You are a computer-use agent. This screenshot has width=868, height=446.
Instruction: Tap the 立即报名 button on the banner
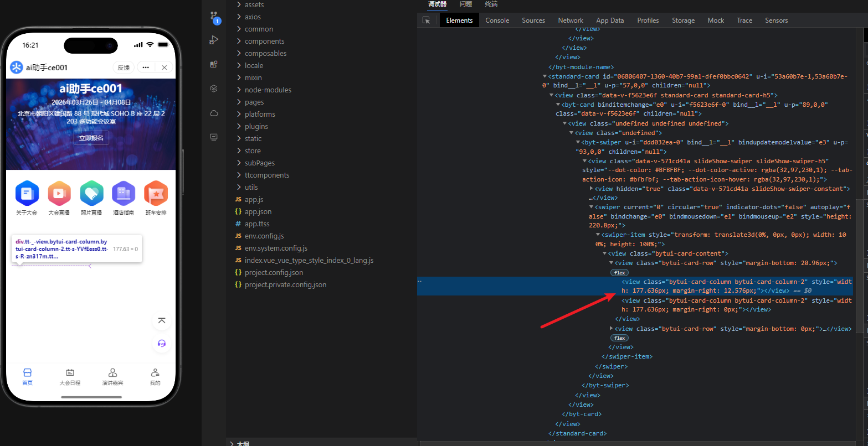coord(91,138)
